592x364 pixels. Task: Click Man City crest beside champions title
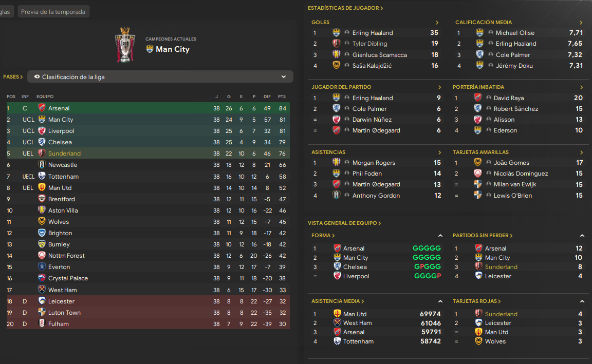click(150, 49)
